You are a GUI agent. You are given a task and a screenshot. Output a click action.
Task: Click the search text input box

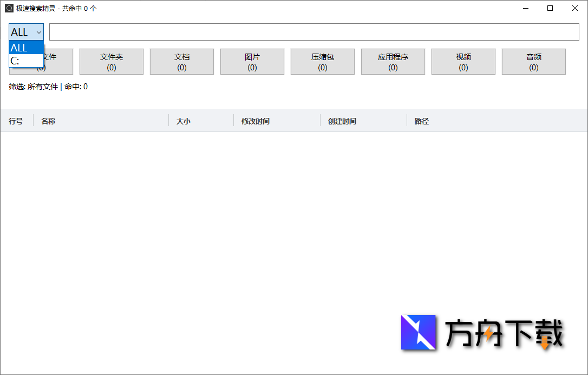(x=314, y=32)
